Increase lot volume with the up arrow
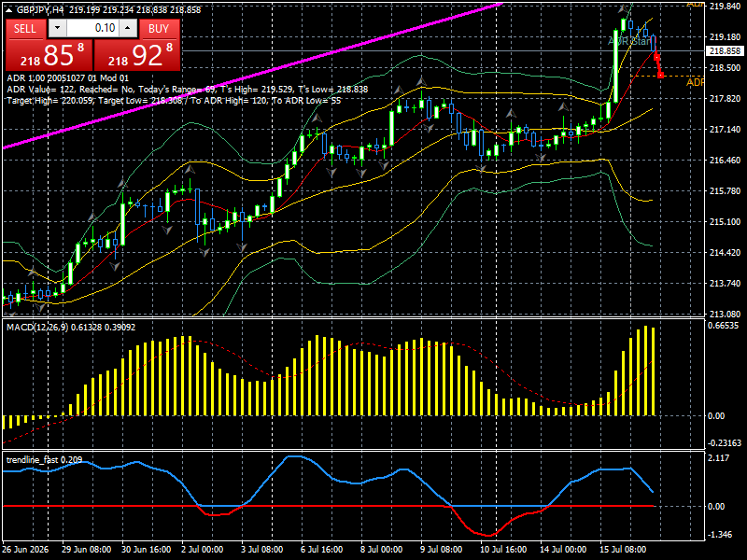Screen dimensions: 747x560 [128, 29]
